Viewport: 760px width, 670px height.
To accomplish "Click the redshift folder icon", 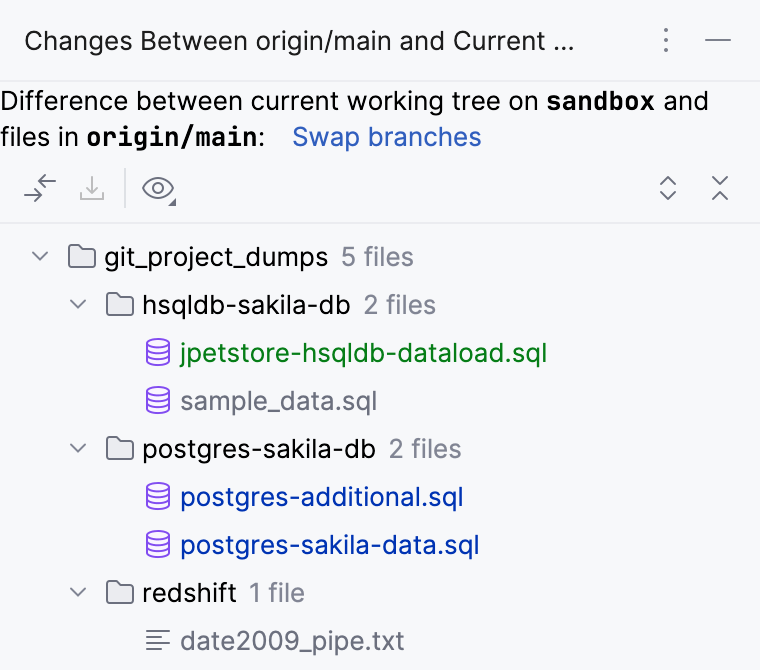I will point(120,593).
